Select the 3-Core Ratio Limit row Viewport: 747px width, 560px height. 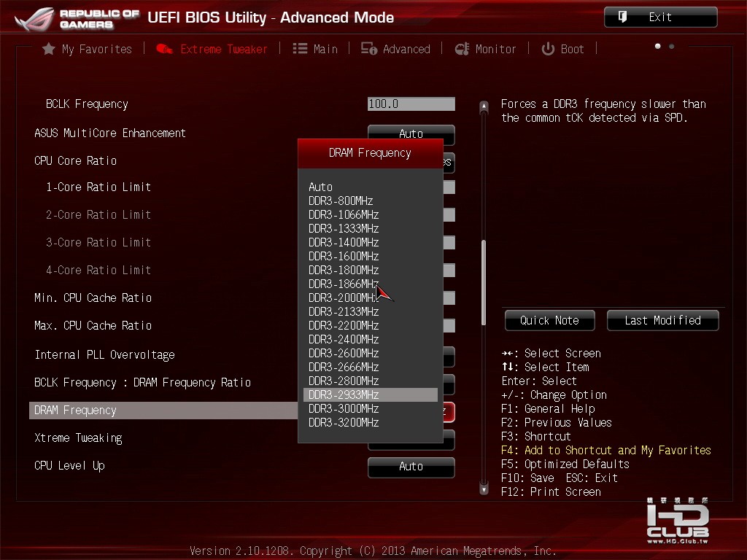(x=98, y=242)
